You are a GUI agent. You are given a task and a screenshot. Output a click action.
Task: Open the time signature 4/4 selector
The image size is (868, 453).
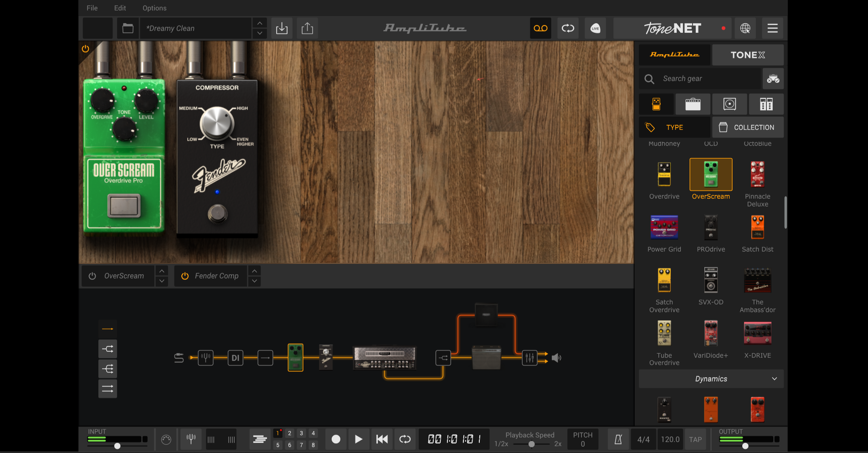point(643,439)
